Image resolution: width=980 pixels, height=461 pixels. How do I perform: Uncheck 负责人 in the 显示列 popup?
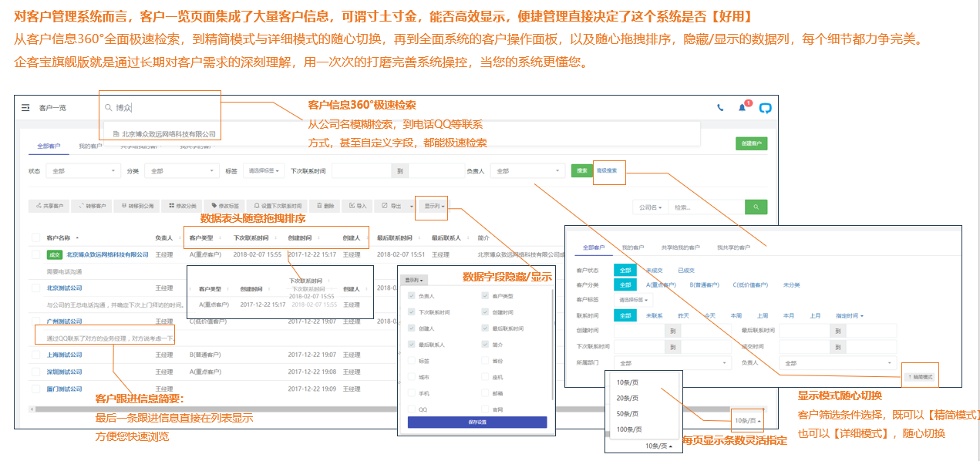[412, 296]
